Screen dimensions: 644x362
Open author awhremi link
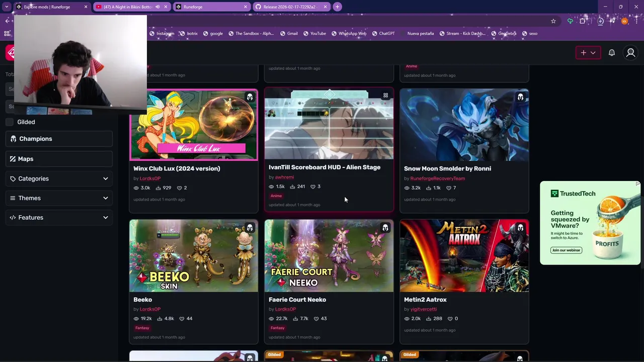[x=284, y=177]
